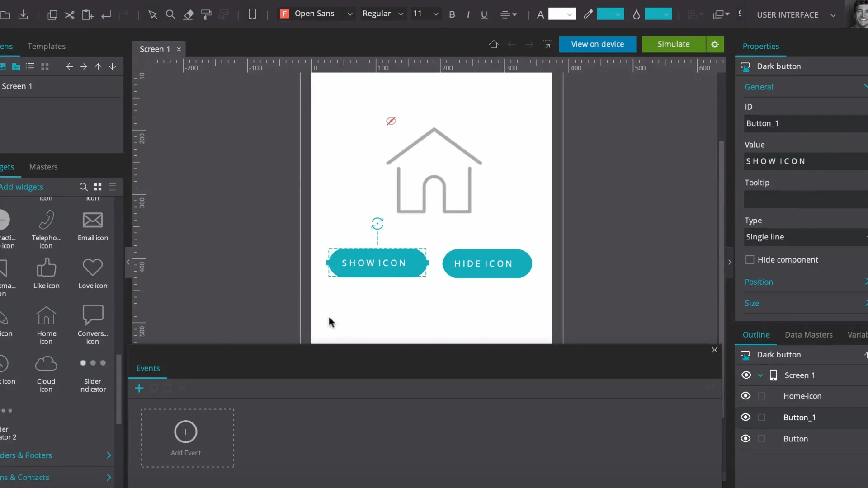Click the green Simulate button

pyautogui.click(x=673, y=44)
